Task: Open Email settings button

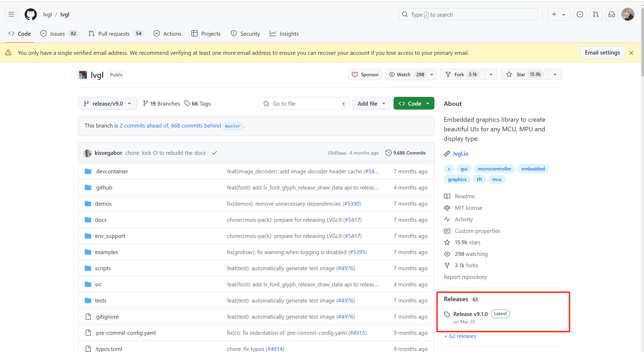Action: pos(602,53)
